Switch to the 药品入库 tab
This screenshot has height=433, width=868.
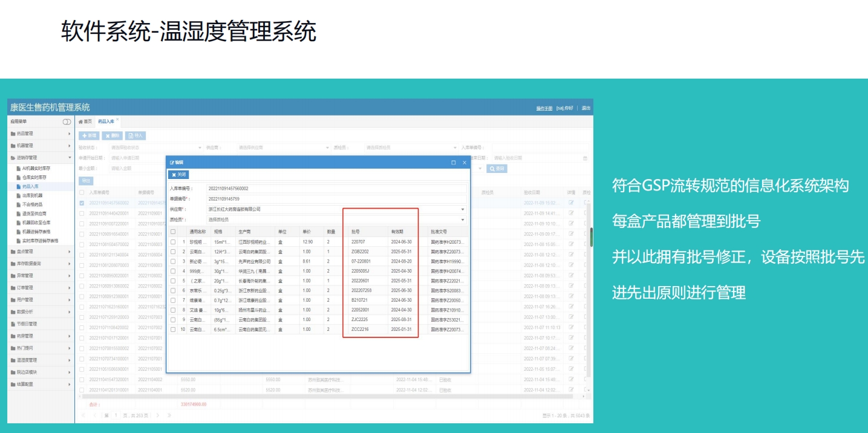(x=106, y=122)
